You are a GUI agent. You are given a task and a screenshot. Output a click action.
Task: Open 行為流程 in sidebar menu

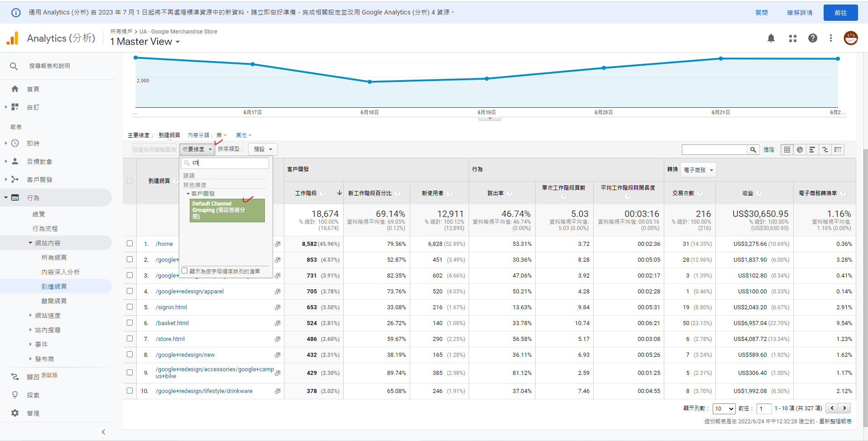(x=45, y=229)
